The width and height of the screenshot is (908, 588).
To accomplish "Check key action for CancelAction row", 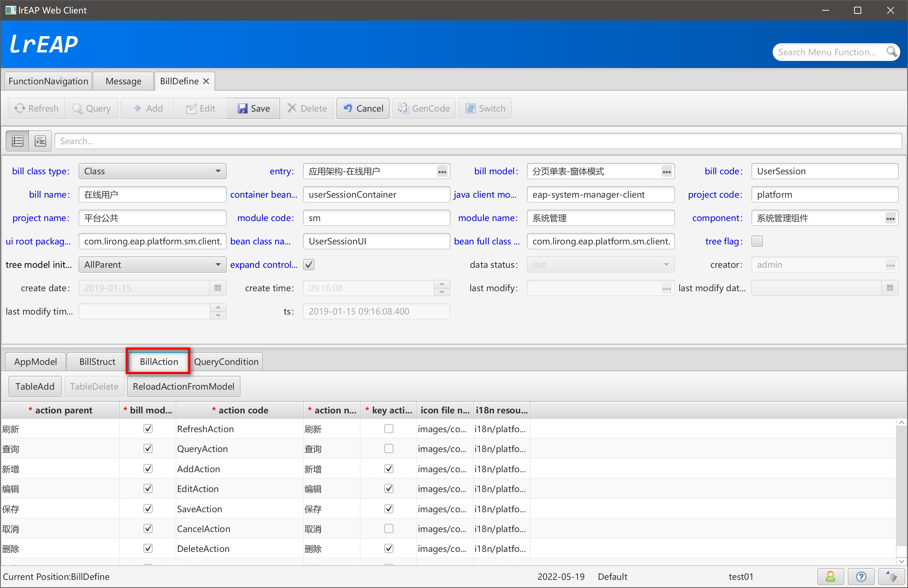I will 389,528.
